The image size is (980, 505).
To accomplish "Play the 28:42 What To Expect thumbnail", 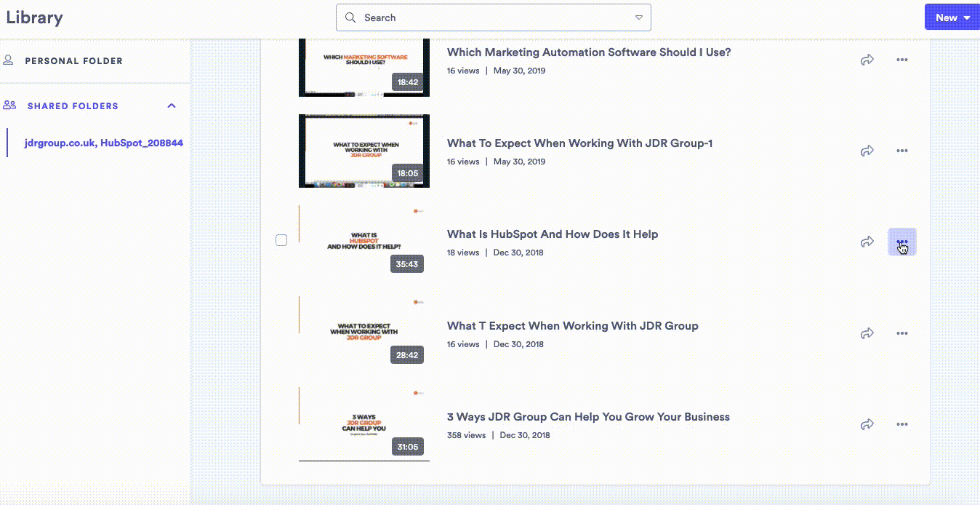I will coord(364,333).
